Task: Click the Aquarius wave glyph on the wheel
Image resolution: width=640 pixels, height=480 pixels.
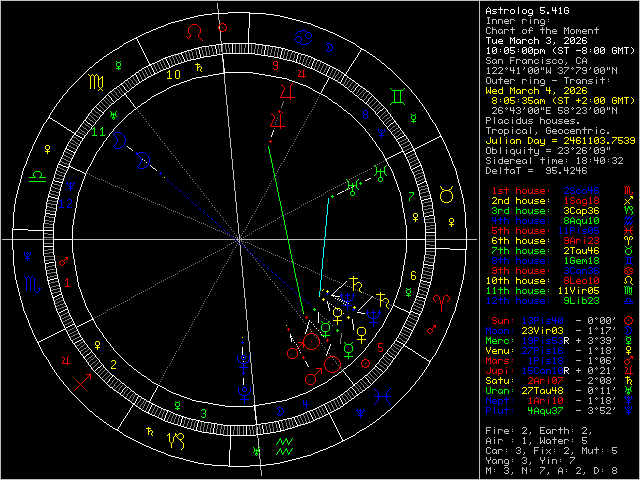Action: (284, 445)
